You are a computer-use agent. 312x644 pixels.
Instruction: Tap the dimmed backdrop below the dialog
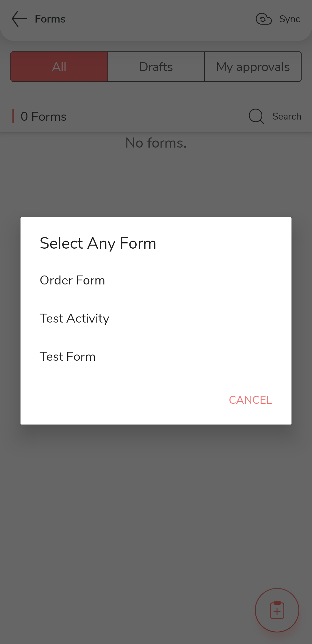156,505
